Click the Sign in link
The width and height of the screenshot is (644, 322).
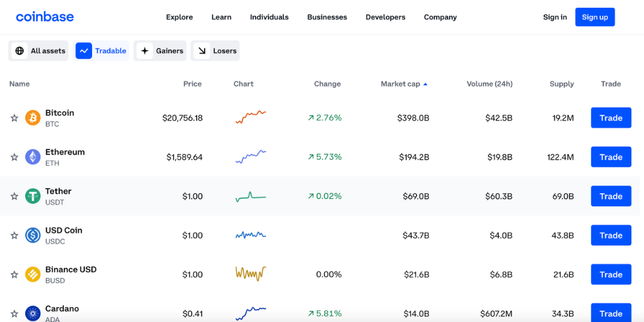[554, 17]
